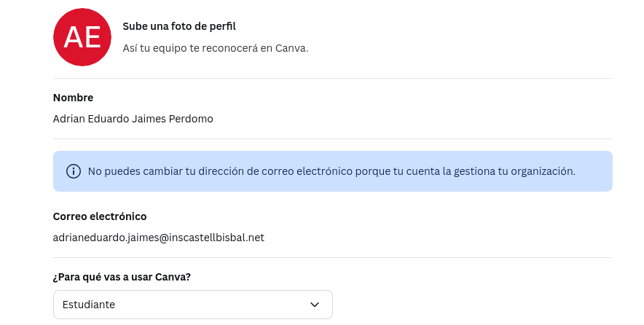644x325 pixels.
Task: Select the name Adrian Eduardo Jaimes Perdomo
Action: point(133,119)
